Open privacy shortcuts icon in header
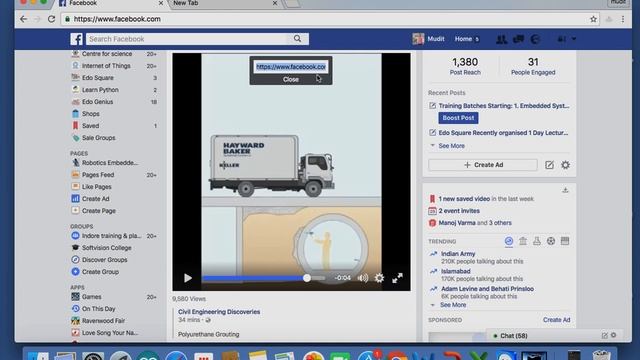The height and width of the screenshot is (360, 640). [562, 39]
